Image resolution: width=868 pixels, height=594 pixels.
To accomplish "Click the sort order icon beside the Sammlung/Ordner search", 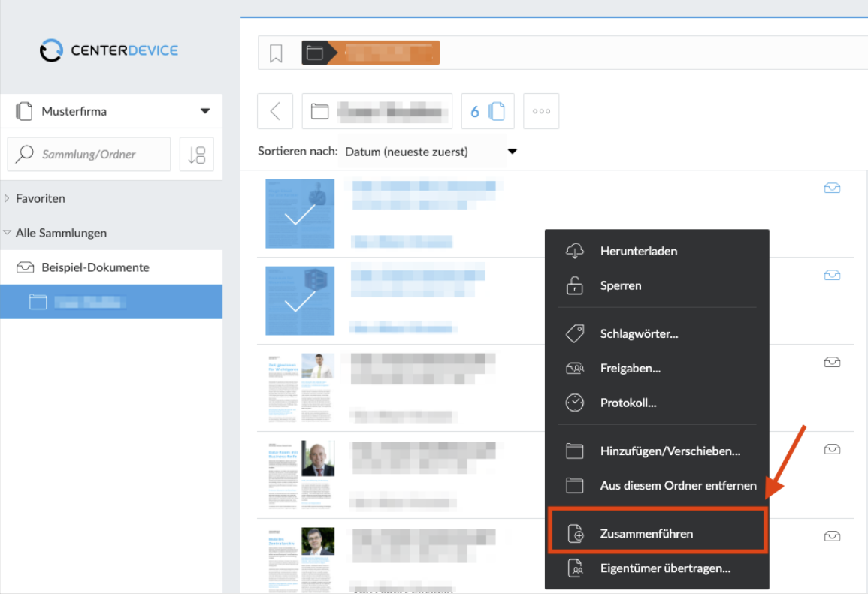I will tap(196, 154).
